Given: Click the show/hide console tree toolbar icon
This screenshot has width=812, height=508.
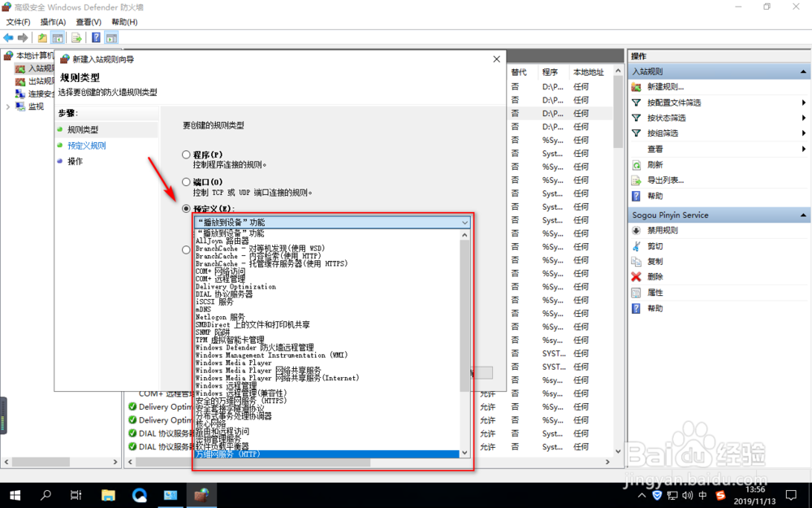Looking at the screenshot, I should (58, 38).
